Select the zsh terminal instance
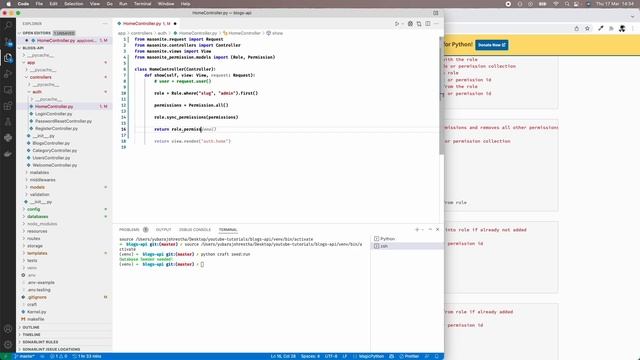The height and width of the screenshot is (360, 640). click(x=407, y=246)
